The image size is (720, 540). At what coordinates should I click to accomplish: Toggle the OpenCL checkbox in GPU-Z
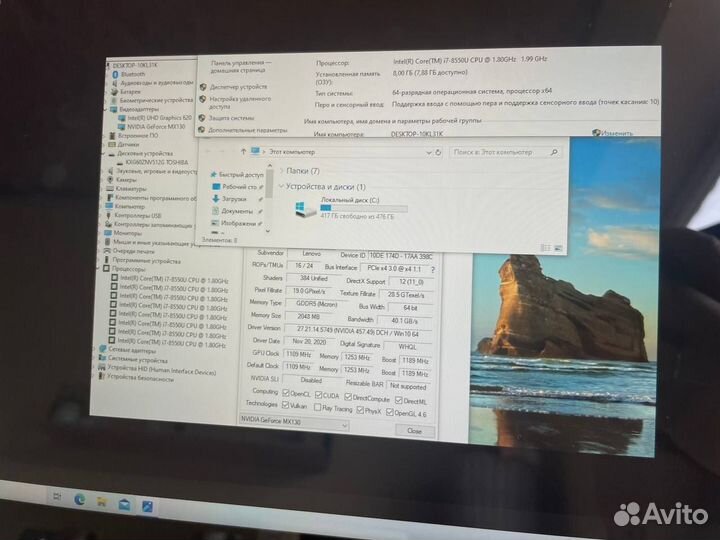286,393
